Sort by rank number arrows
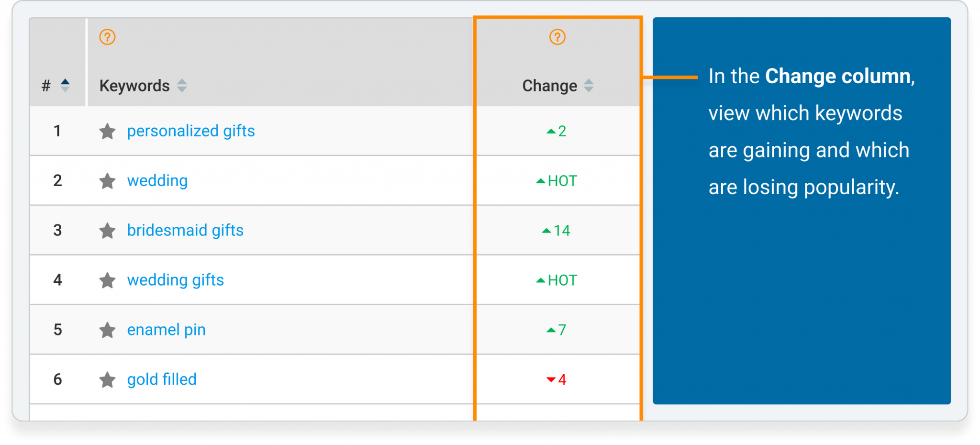The image size is (980, 445). [65, 86]
